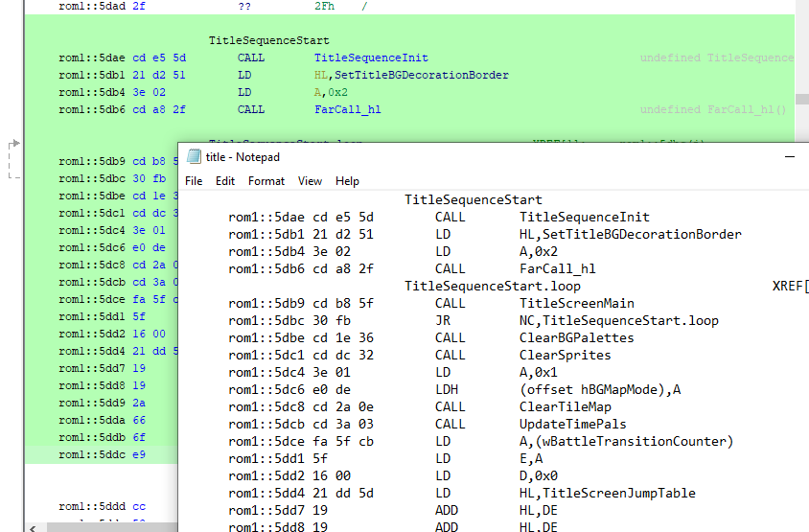
Task: Open the File menu in Notepad
Action: [194, 180]
